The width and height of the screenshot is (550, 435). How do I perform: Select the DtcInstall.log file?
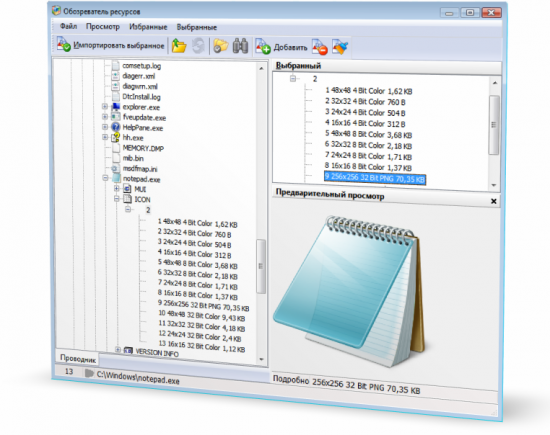tap(141, 96)
